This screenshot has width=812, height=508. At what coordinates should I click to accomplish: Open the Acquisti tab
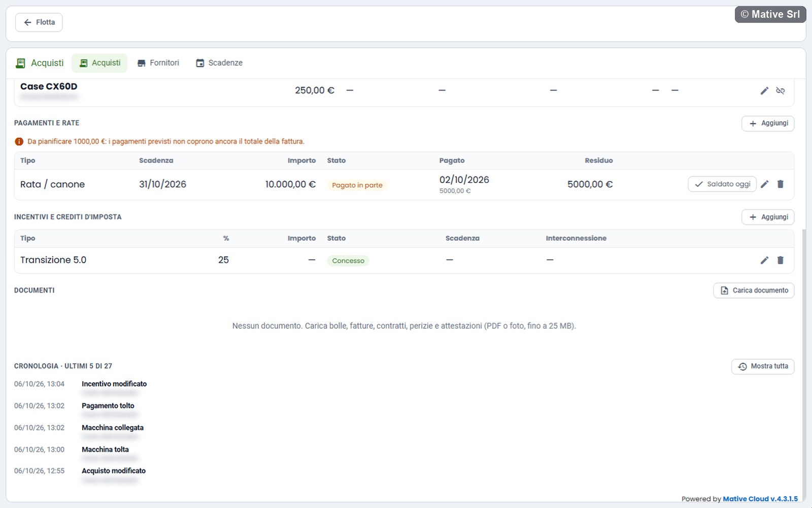pyautogui.click(x=99, y=63)
